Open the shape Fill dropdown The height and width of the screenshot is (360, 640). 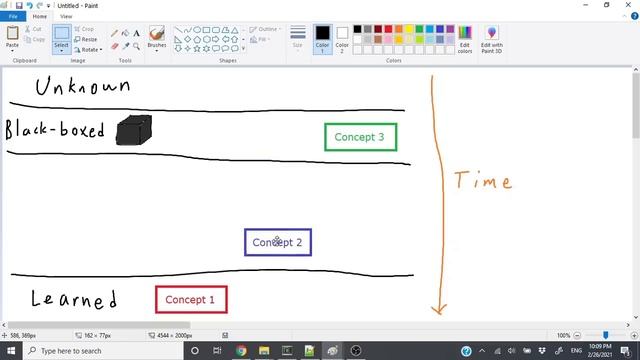(x=260, y=39)
